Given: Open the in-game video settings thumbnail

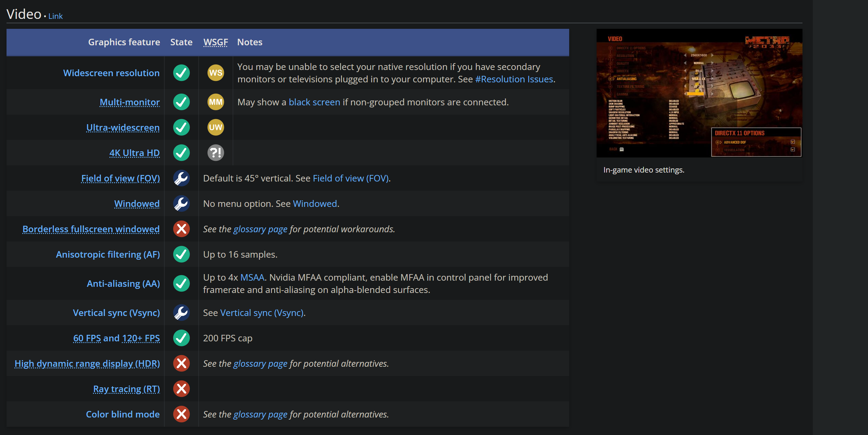Looking at the screenshot, I should 699,93.
